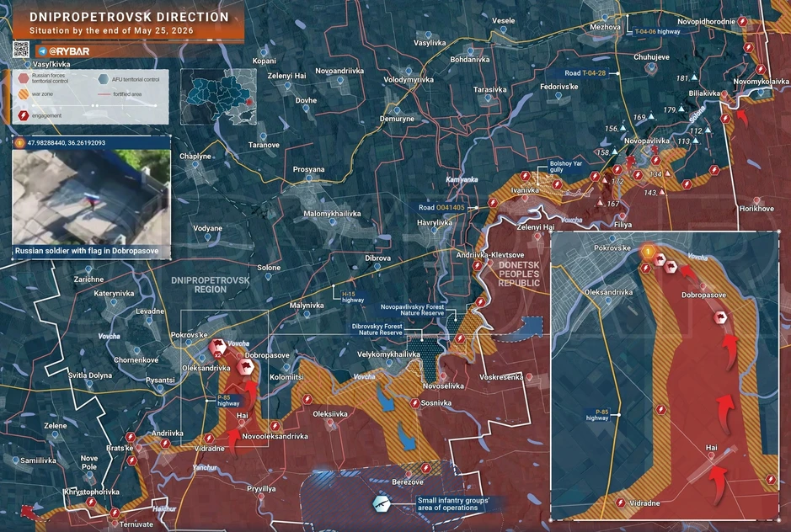Click the Horikhove town label
The height and width of the screenshot is (532, 791).
coord(756,208)
